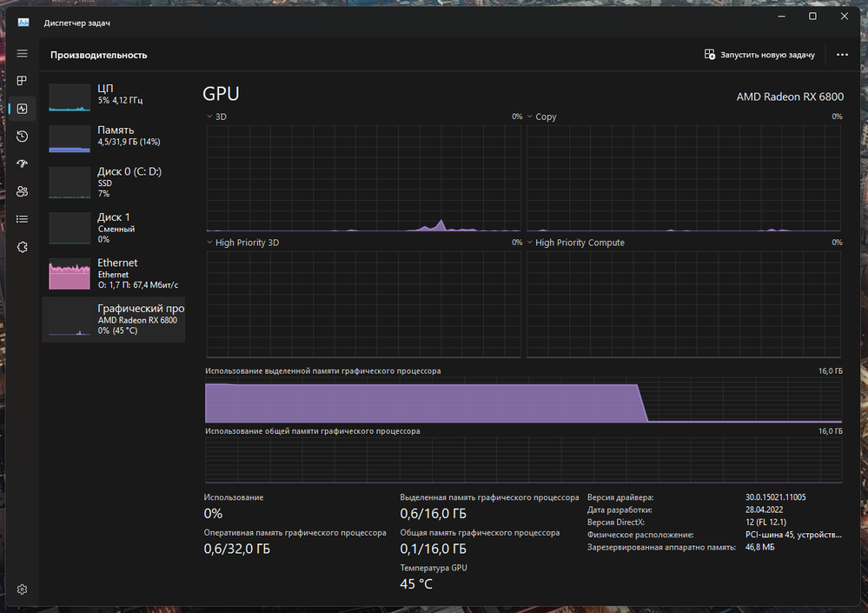This screenshot has width=868, height=613.
Task: Click the 3D engine activity graph
Action: pyautogui.click(x=363, y=178)
